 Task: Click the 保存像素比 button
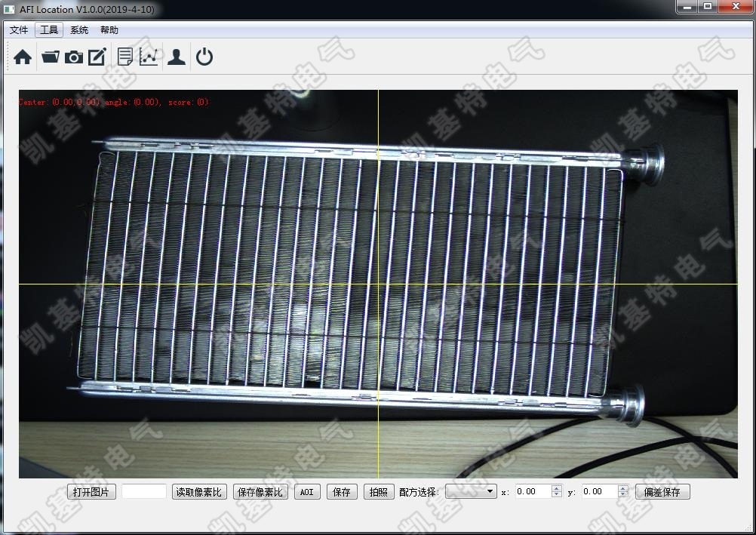tap(260, 492)
